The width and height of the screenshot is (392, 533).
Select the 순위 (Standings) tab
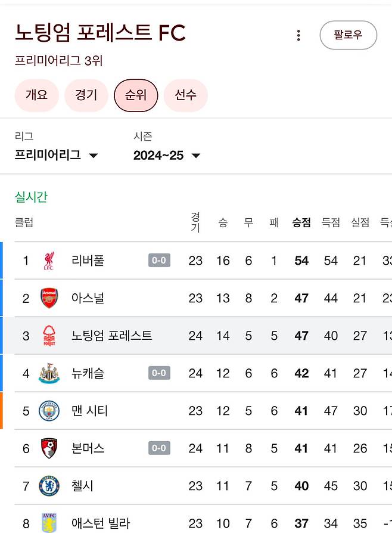pos(136,95)
